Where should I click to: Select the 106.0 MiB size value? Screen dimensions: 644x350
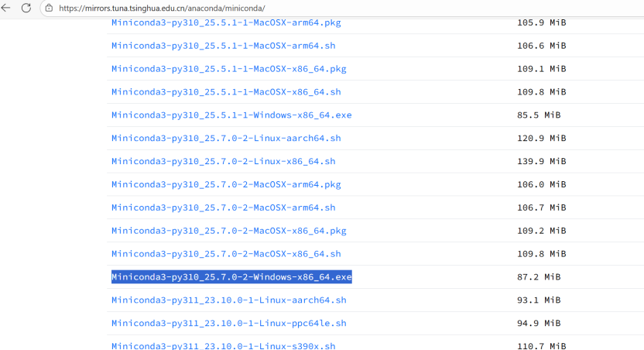tap(541, 184)
